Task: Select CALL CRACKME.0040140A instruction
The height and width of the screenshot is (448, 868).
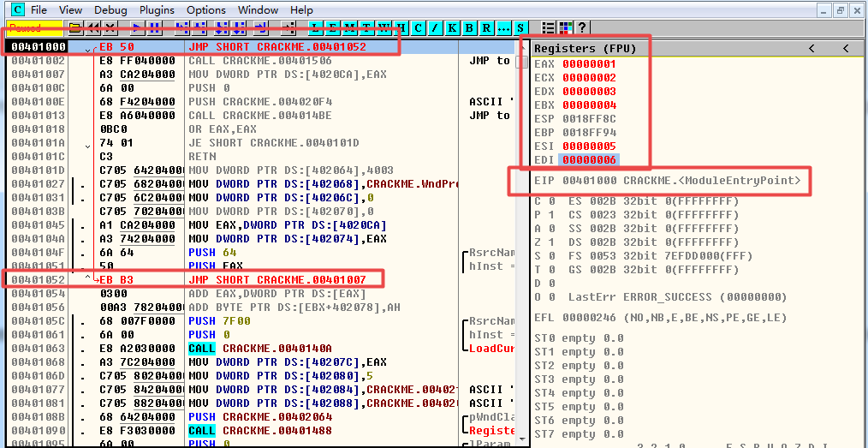Action: pyautogui.click(x=260, y=349)
